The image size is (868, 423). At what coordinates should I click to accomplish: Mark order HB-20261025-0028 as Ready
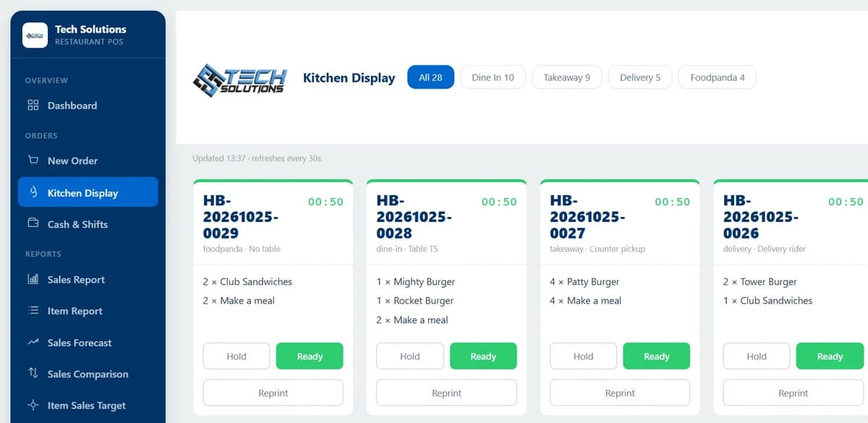pyautogui.click(x=483, y=356)
